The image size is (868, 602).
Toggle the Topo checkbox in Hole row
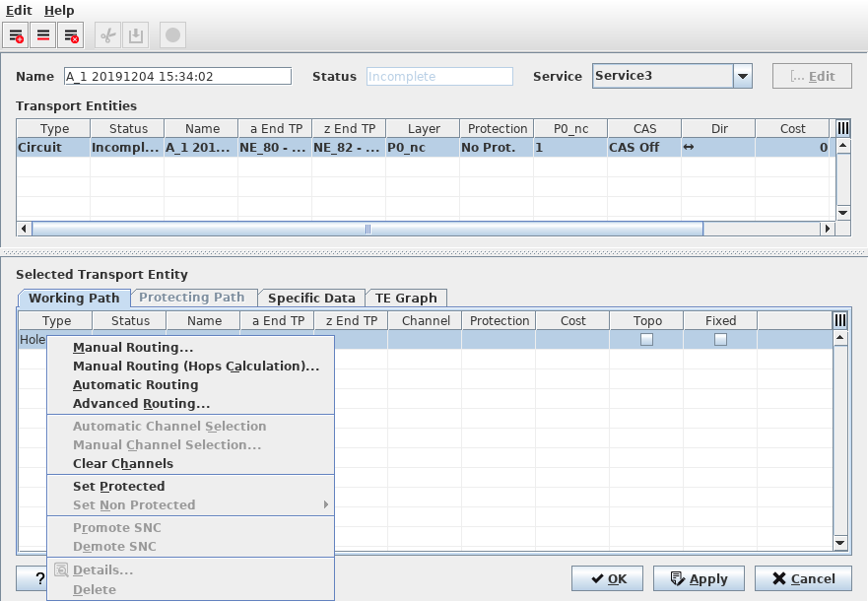click(x=647, y=340)
